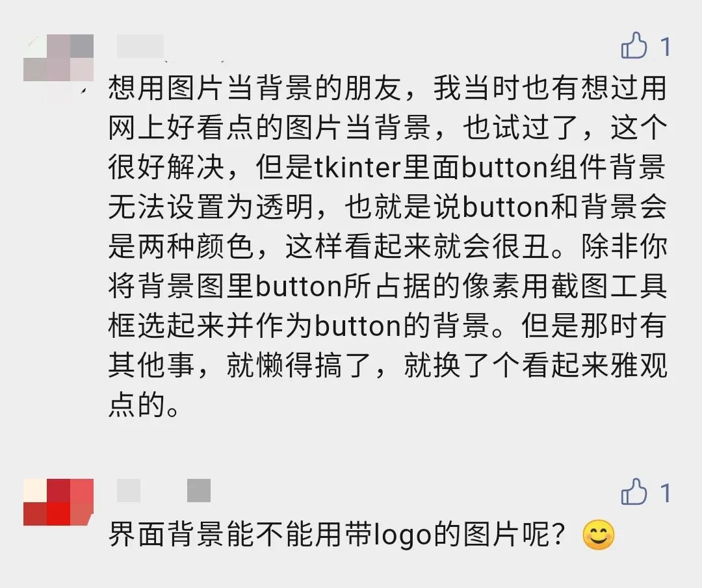Open light blurred username block of second commenter
This screenshot has height=588, width=702.
pos(129,491)
